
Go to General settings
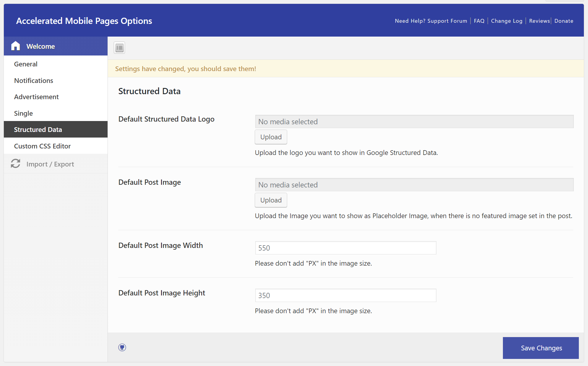pyautogui.click(x=56, y=64)
